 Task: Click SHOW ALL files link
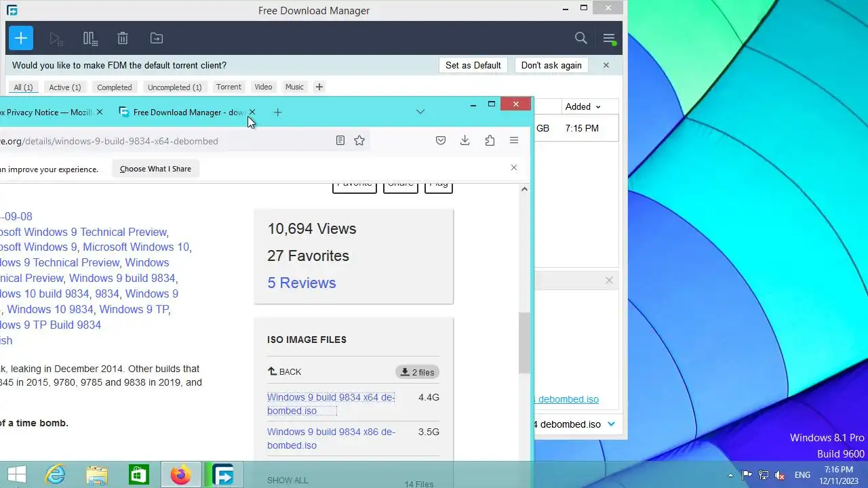(288, 480)
